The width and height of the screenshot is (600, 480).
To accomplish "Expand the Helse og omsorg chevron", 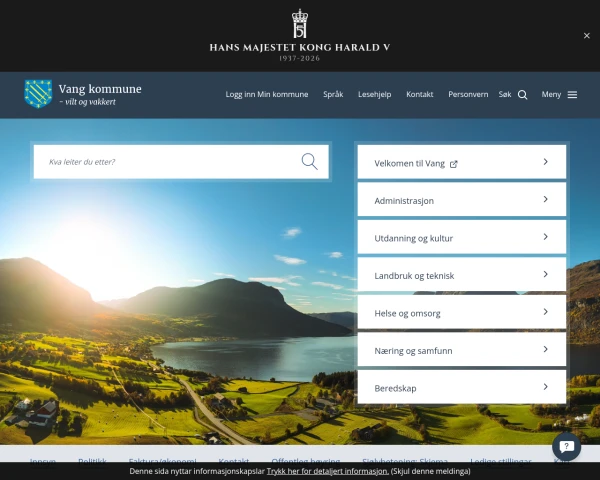I will [546, 312].
